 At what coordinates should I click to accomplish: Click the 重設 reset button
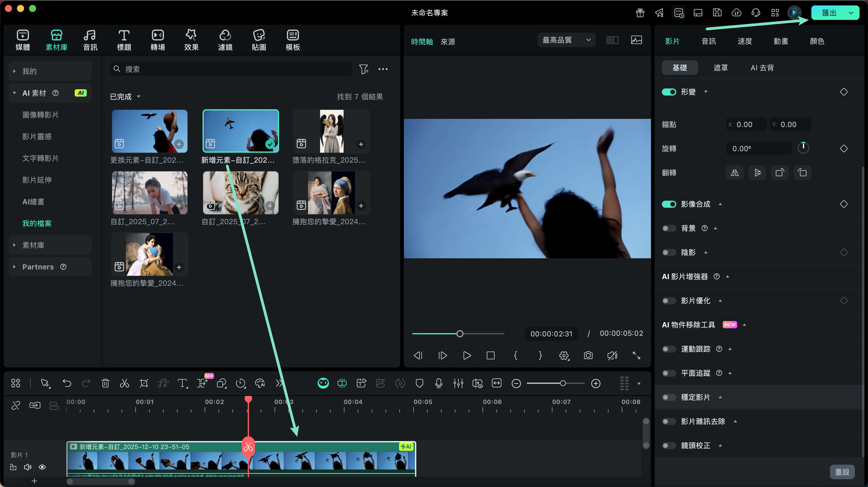(842, 472)
